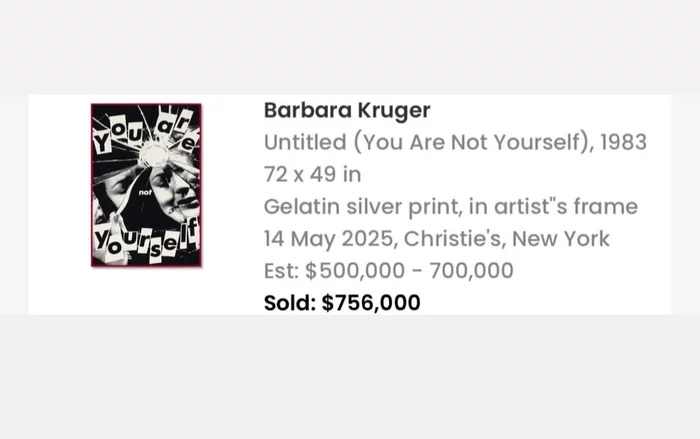Click the "Untitled" word in the title
The image size is (700, 439).
pyautogui.click(x=296, y=142)
